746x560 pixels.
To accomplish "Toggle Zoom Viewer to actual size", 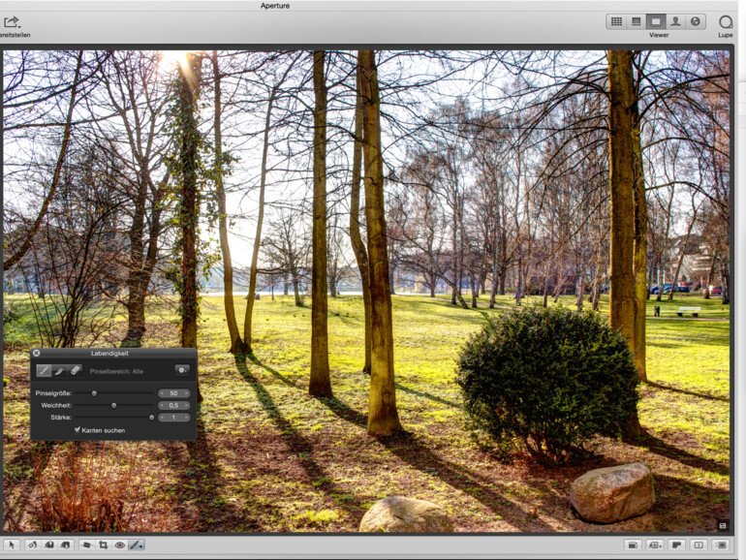I will 699,544.
